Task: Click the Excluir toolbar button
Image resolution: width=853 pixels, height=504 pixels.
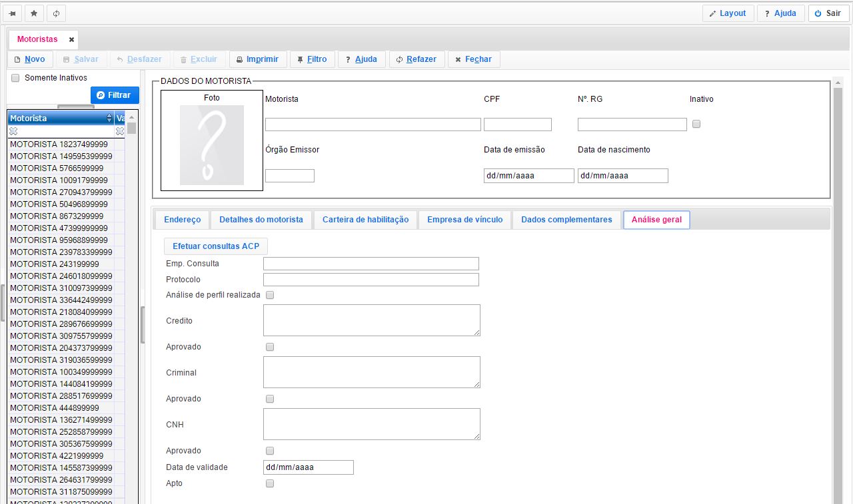Action: 199,59
